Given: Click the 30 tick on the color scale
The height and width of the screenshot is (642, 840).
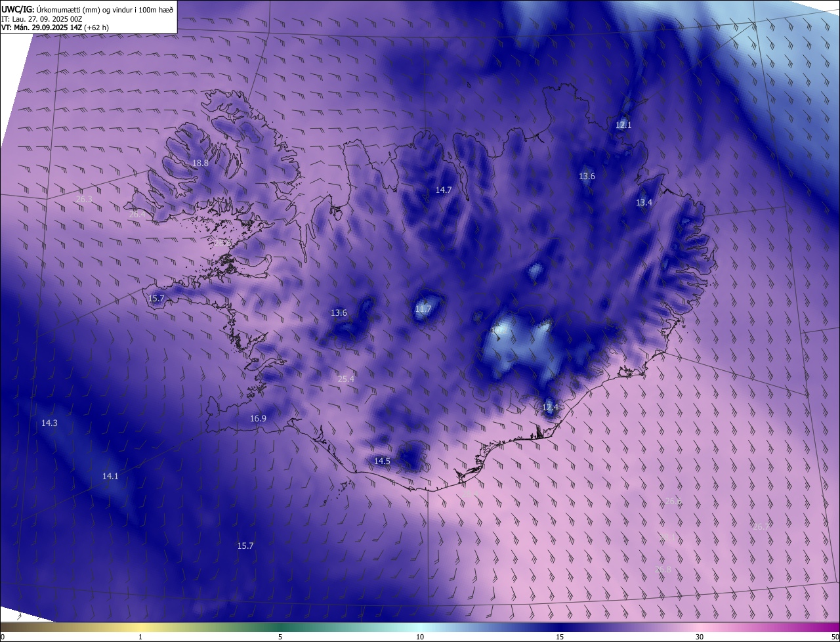Looking at the screenshot, I should pyautogui.click(x=700, y=637).
